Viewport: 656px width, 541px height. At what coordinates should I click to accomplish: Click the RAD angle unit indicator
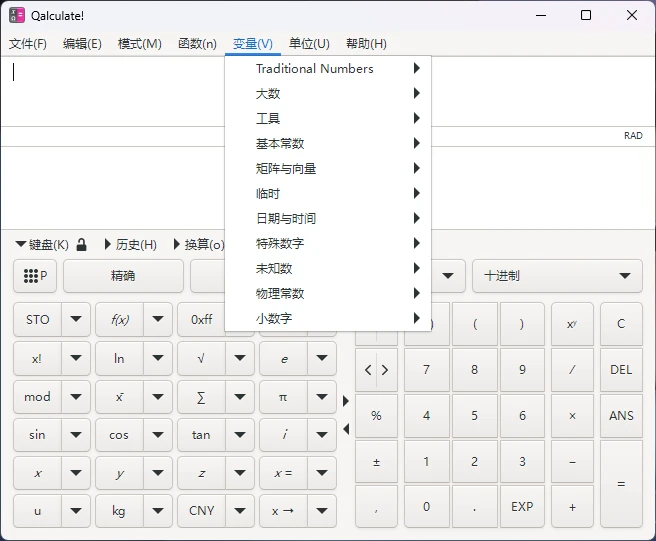(x=633, y=136)
